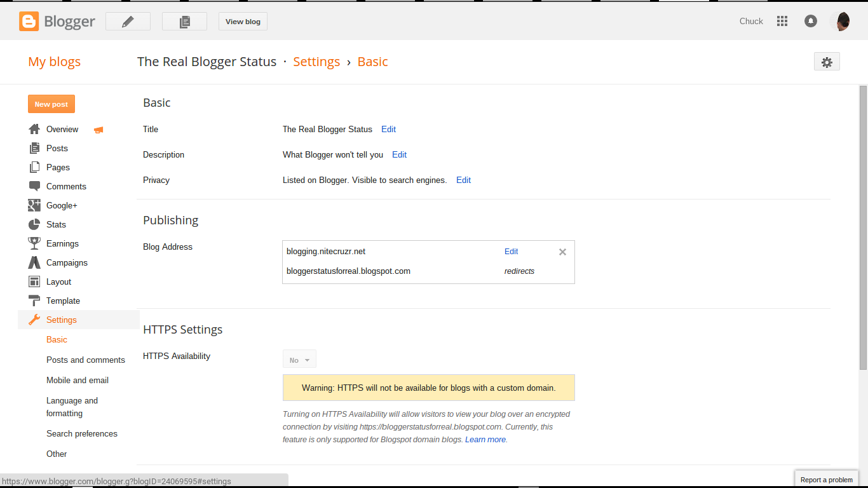This screenshot has height=488, width=868.
Task: View Stats section
Action: coord(56,224)
